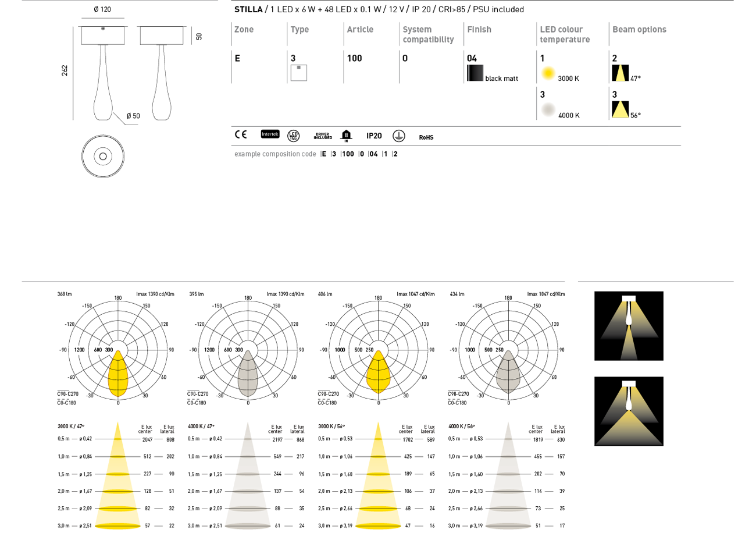Click the Driver Included icon
The width and height of the screenshot is (756, 547).
click(323, 136)
